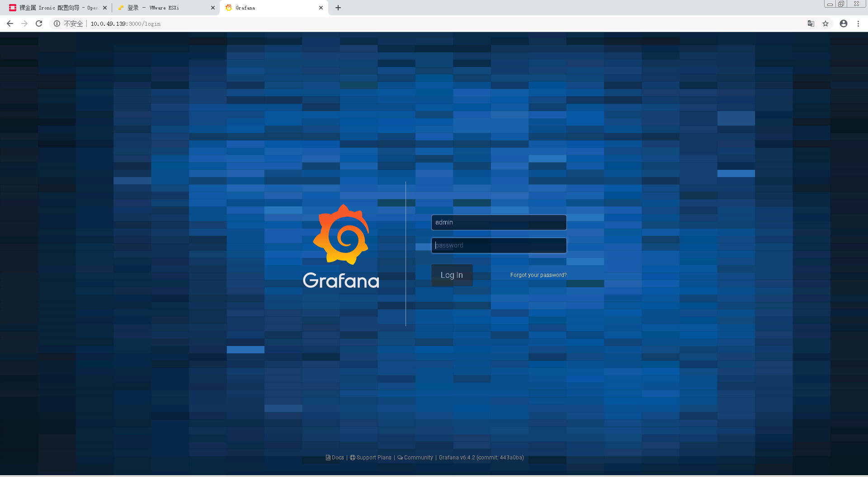Close the browser window
The image size is (868, 477).
point(856,4)
